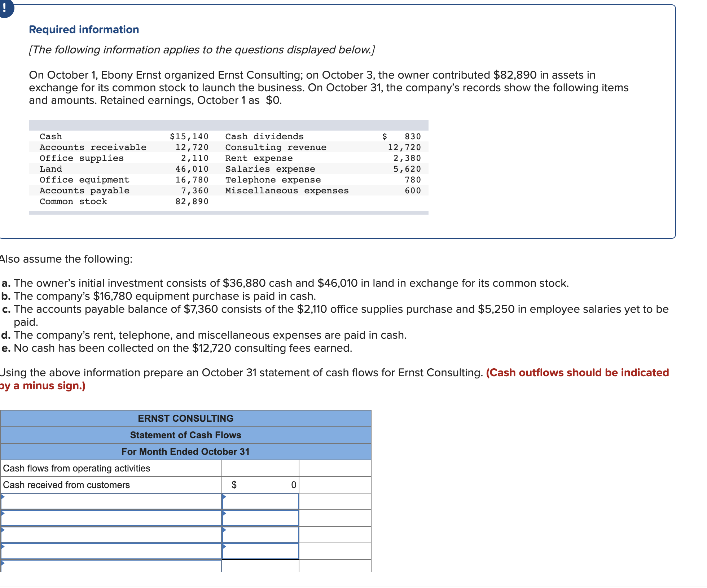Open the partially visible bottom label dropdown

pos(111,566)
